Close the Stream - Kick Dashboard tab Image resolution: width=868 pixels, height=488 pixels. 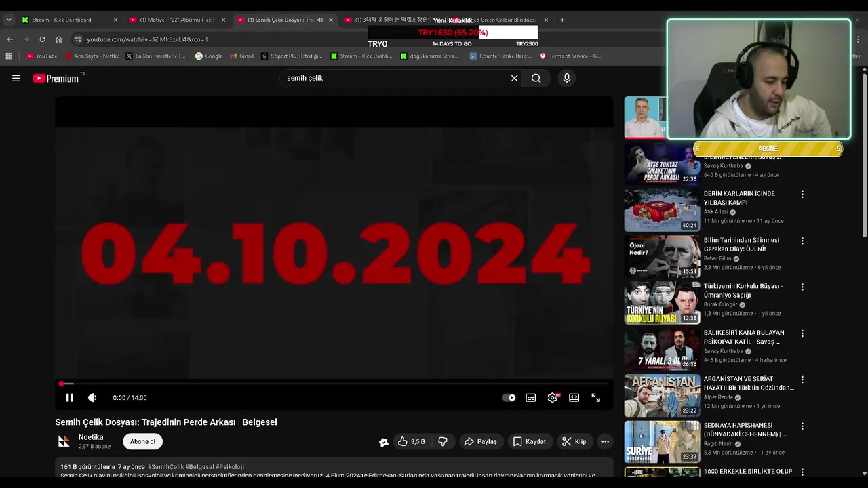pos(115,20)
